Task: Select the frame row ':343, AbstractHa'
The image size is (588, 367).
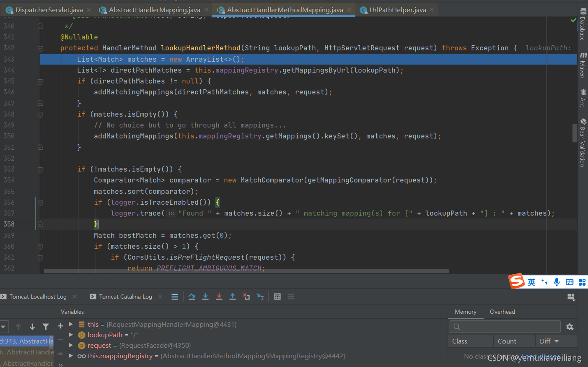Action: point(27,341)
